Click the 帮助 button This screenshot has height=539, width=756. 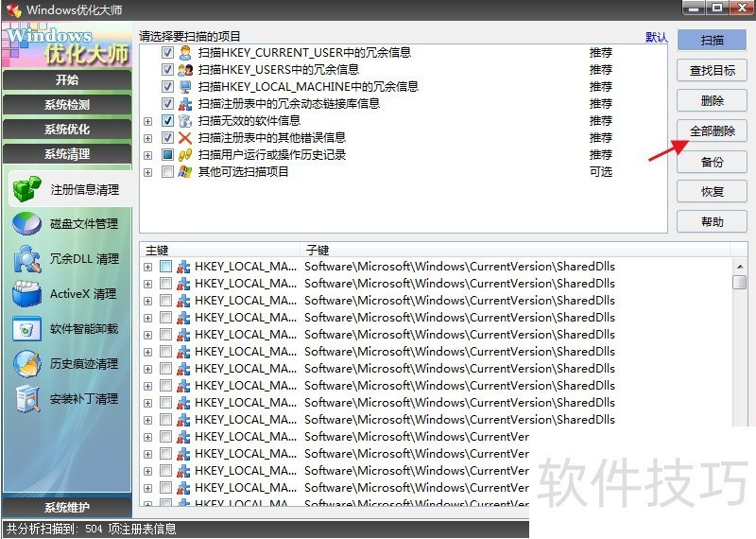(x=712, y=222)
